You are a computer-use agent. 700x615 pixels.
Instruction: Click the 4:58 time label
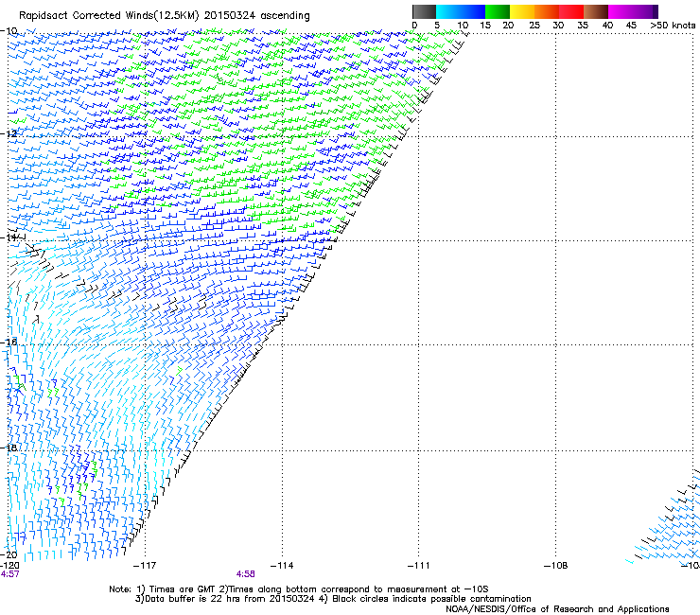pyautogui.click(x=246, y=574)
